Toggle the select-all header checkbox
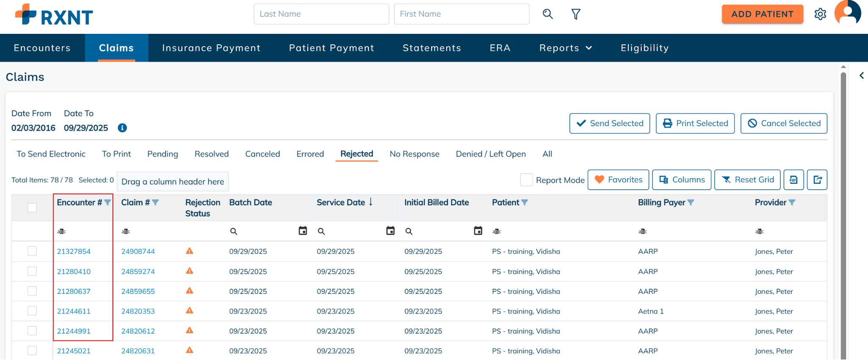868x362 pixels. tap(32, 208)
